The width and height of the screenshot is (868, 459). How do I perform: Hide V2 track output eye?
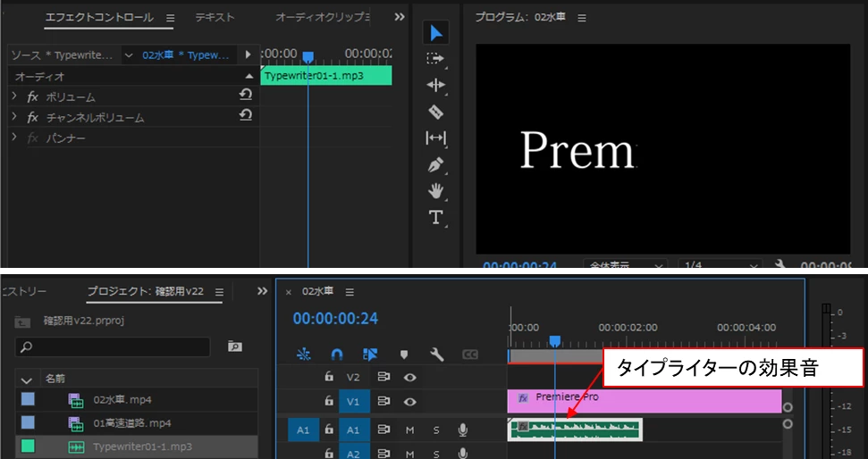coord(409,377)
